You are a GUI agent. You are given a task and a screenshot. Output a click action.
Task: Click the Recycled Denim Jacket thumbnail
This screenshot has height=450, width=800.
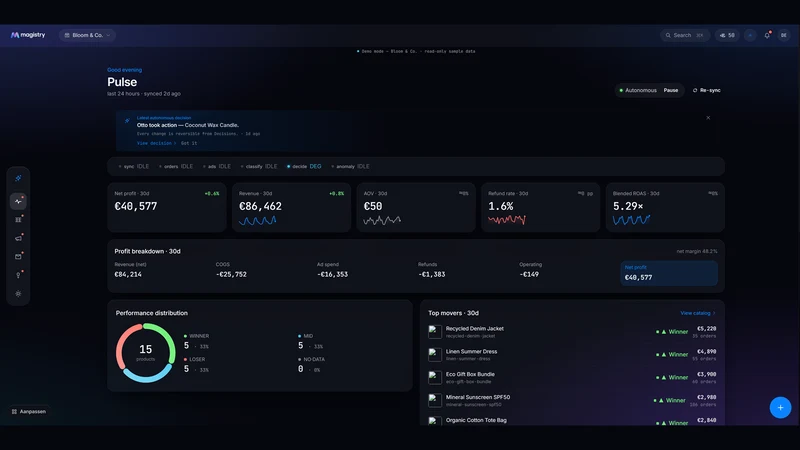coord(435,332)
